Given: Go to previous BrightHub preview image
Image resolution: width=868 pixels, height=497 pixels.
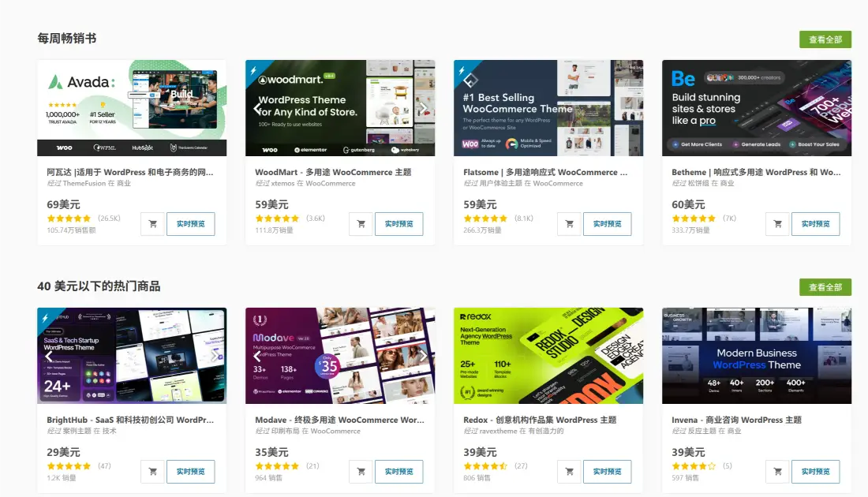Looking at the screenshot, I should (49, 356).
